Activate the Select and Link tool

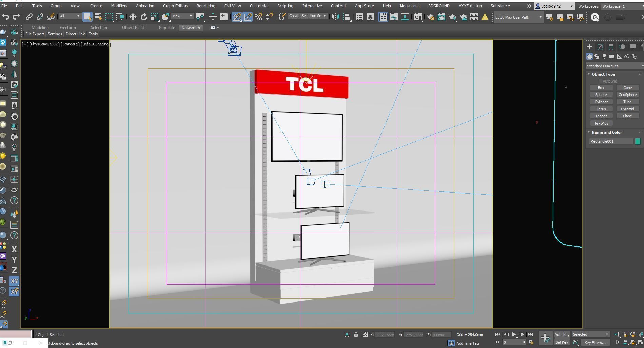(x=29, y=17)
